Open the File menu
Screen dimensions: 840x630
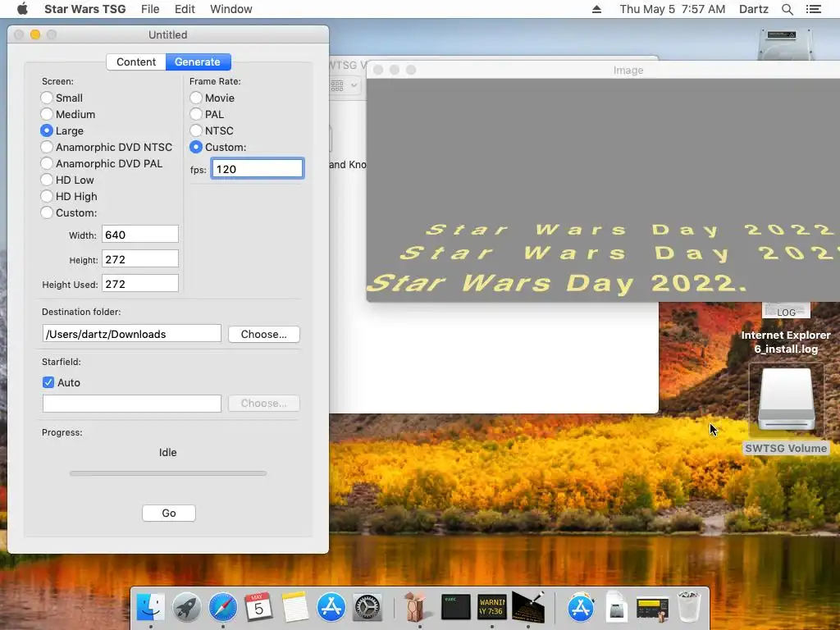tap(150, 9)
